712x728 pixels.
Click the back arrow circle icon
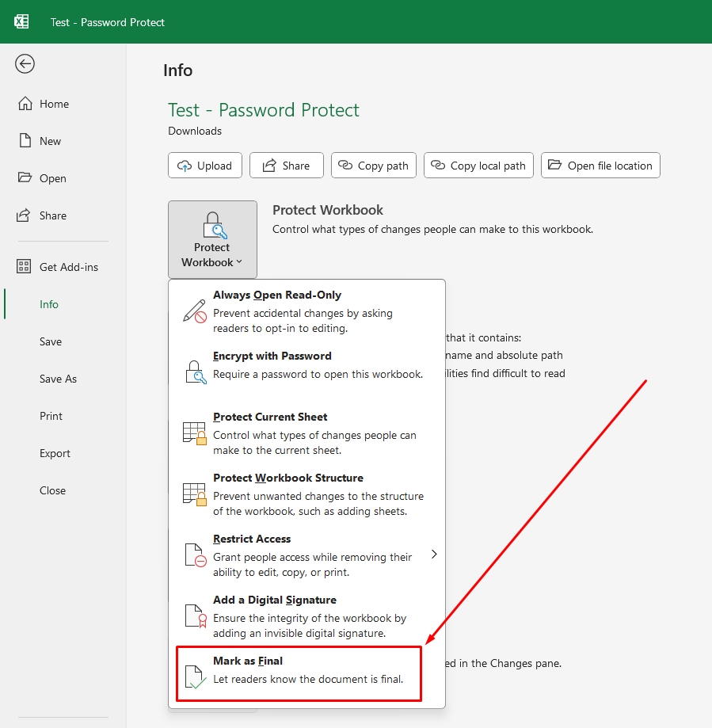coord(25,63)
